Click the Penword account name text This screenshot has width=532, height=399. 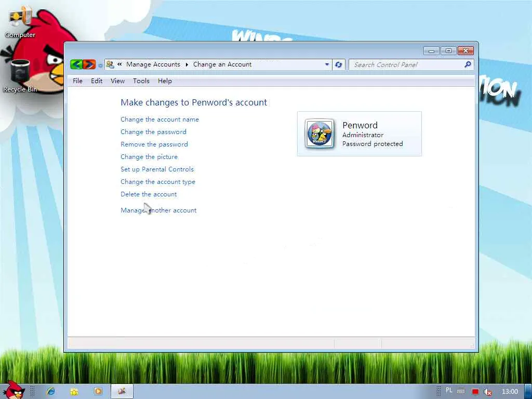pos(360,125)
